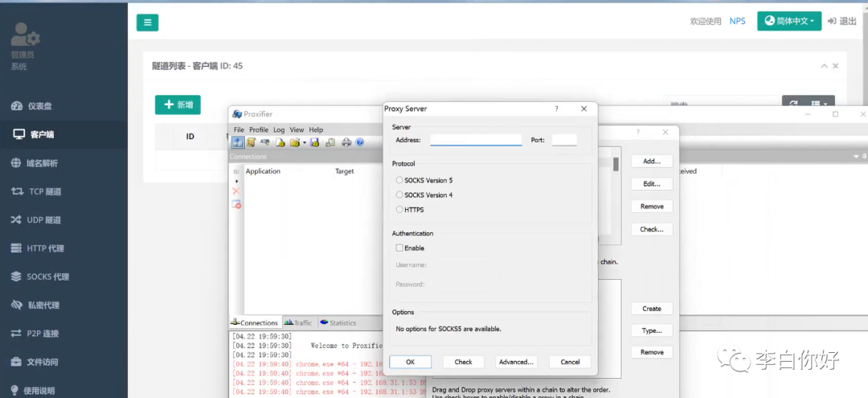The height and width of the screenshot is (398, 868).
Task: Open 简体中文 language dropdown
Action: click(x=789, y=21)
